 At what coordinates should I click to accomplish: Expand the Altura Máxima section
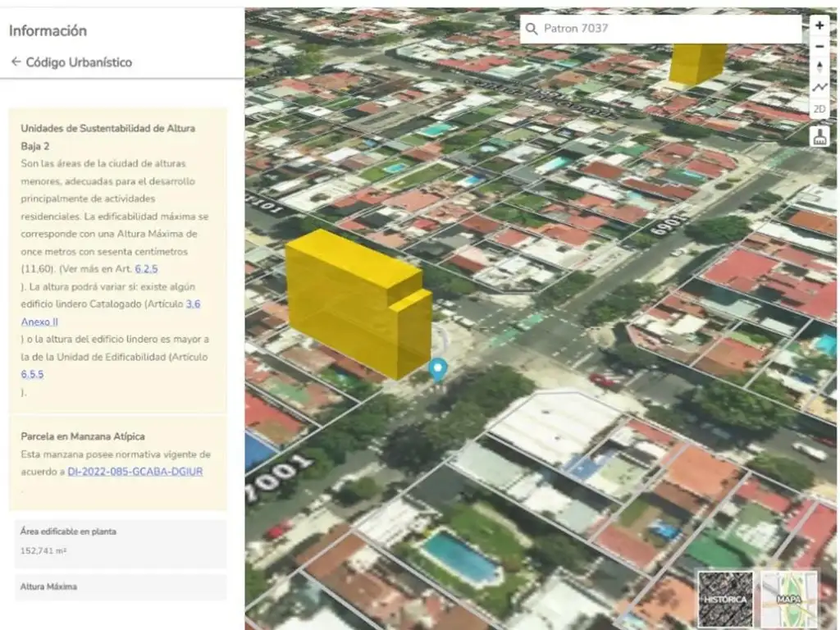(120, 587)
